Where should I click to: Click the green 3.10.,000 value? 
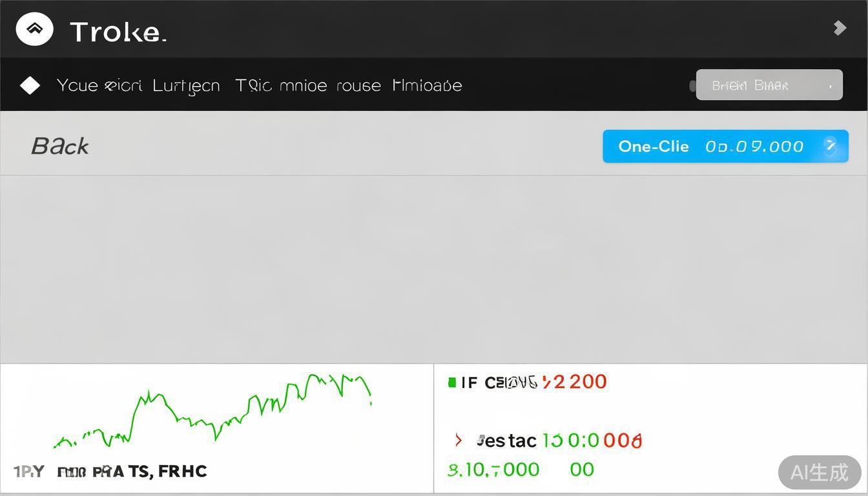pos(493,470)
